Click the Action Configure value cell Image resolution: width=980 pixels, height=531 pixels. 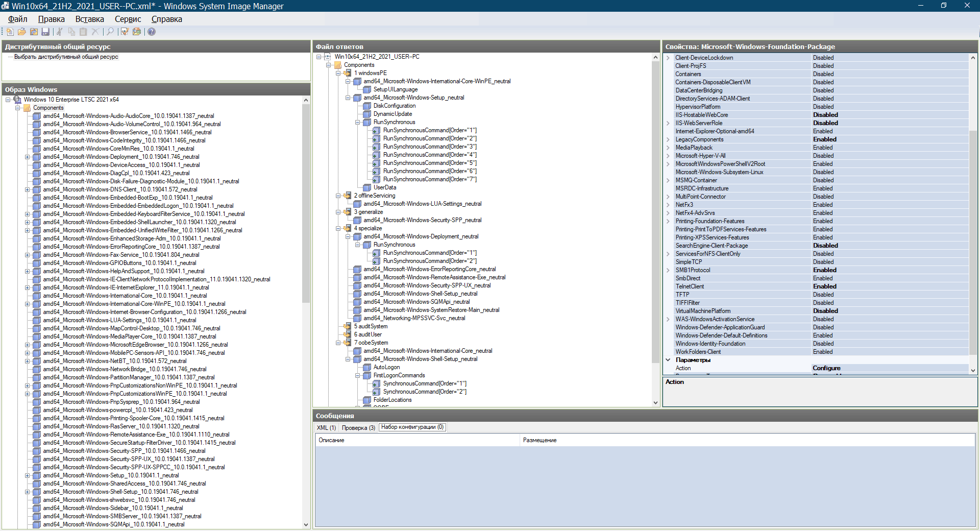click(890, 368)
